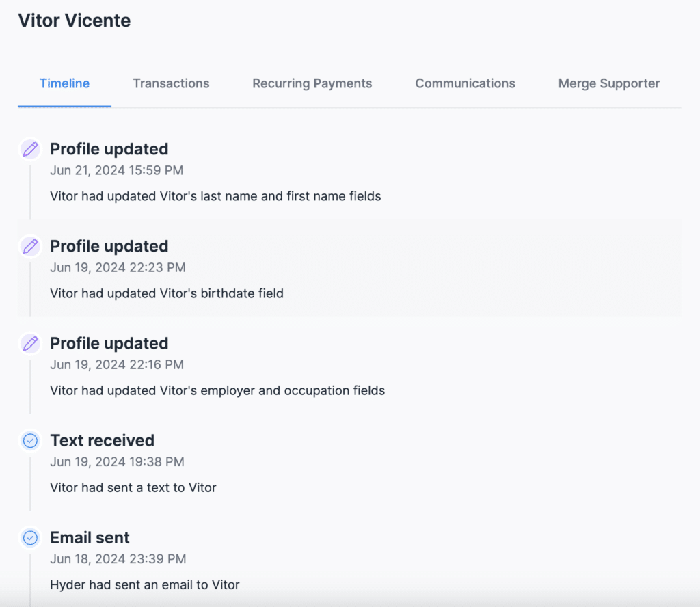Click the Email sent event title

point(90,538)
